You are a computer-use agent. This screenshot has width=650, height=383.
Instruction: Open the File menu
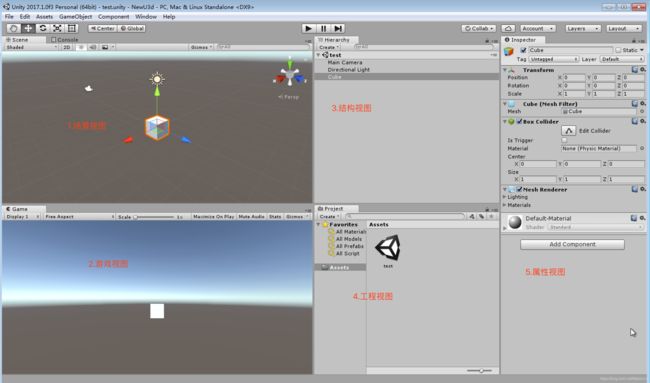point(9,17)
